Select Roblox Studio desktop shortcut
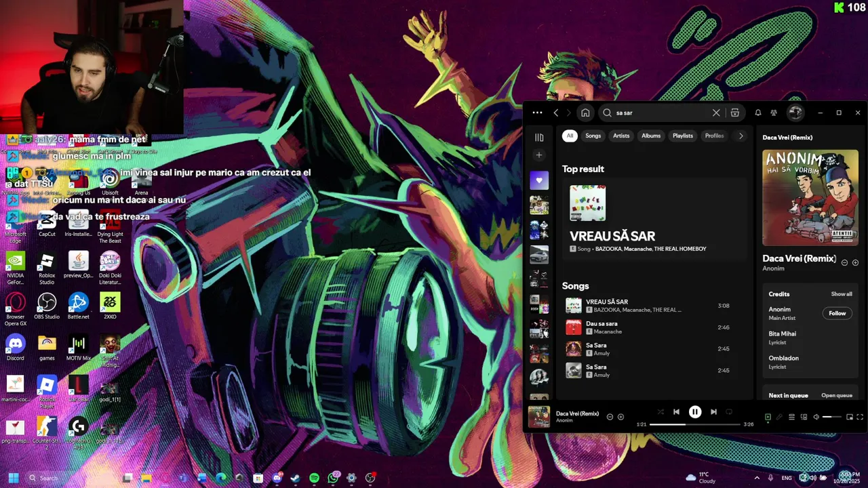This screenshot has height=488, width=868. [x=47, y=268]
